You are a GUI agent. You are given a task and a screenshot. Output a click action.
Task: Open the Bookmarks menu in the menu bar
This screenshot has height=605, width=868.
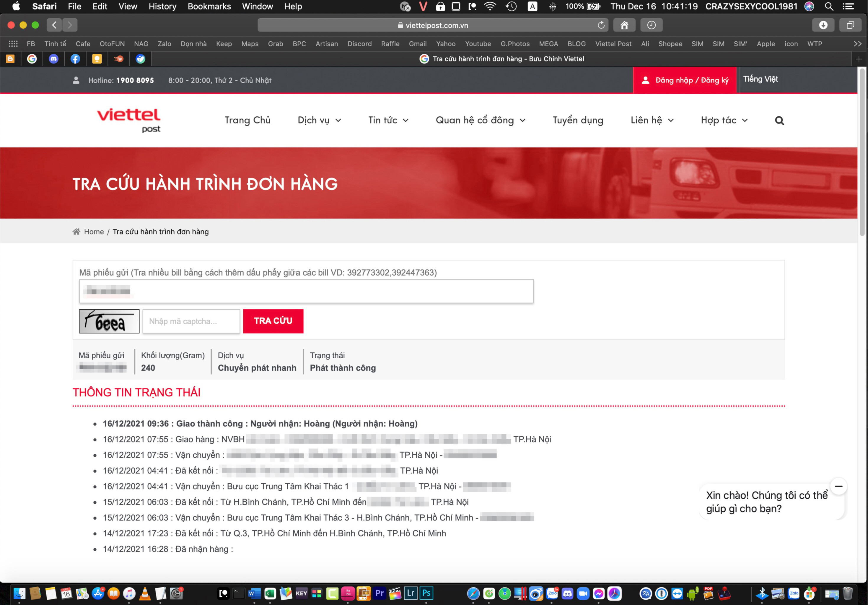coord(209,6)
